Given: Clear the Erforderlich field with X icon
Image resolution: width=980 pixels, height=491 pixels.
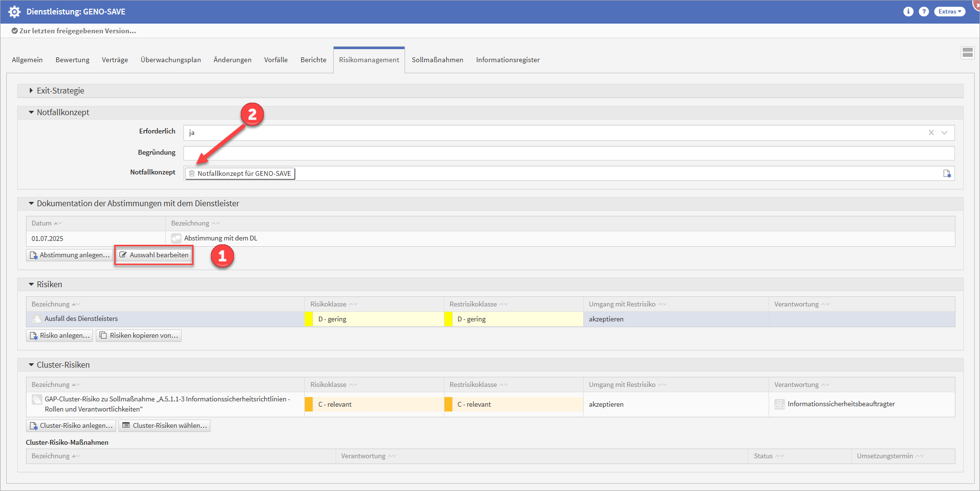Looking at the screenshot, I should tap(931, 133).
